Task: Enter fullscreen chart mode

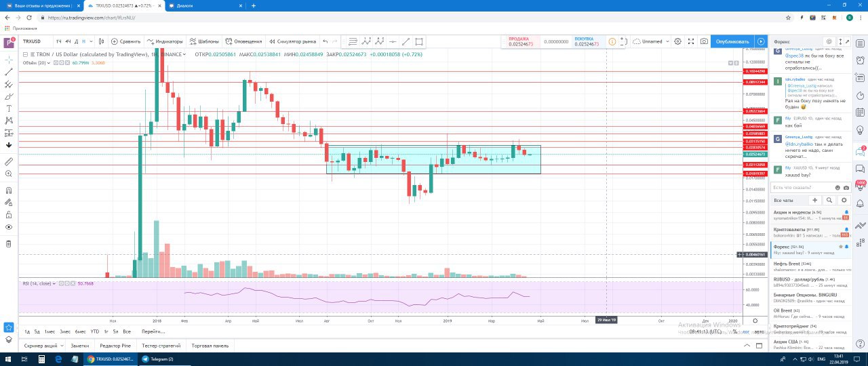Action: [691, 41]
